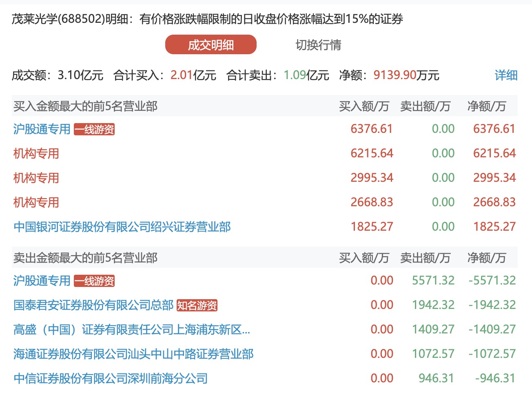Open 中信证券深圳前海分公司 link
The height and width of the screenshot is (397, 532).
pyautogui.click(x=111, y=379)
